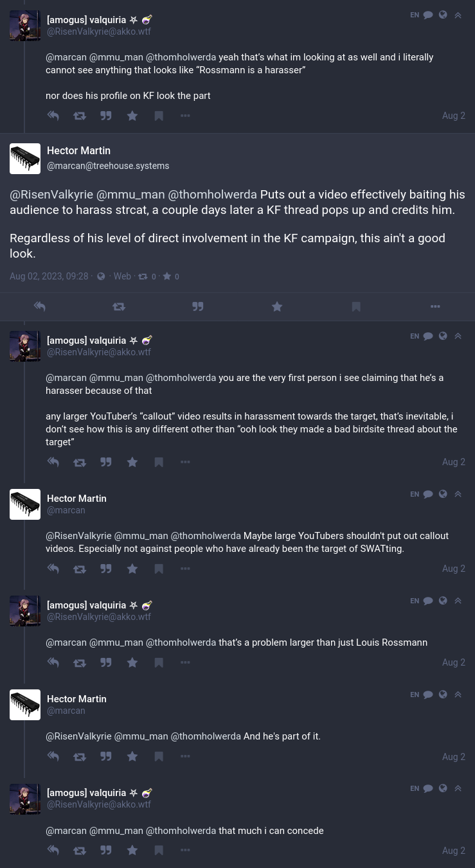Viewport: 475px width, 868px height.
Task: Open Hector Martin's chip avatar in focused post
Action: [25, 159]
